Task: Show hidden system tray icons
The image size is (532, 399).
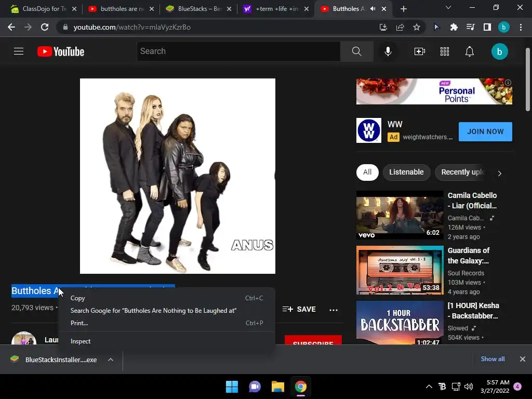Action: coord(429,387)
